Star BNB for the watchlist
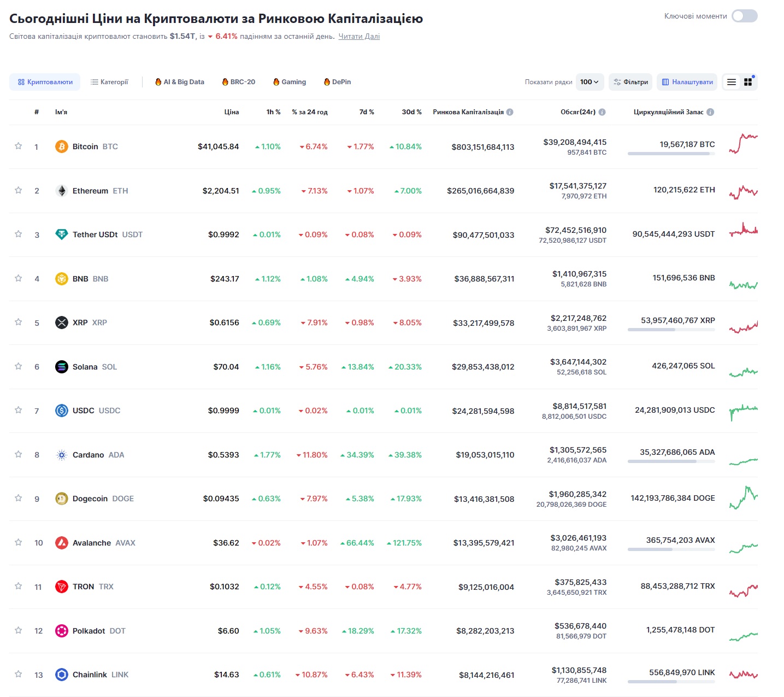The image size is (784, 697). click(x=19, y=278)
